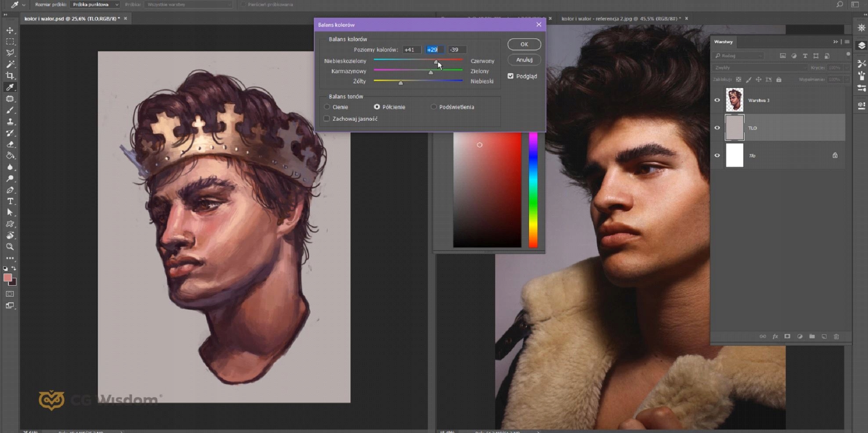Viewport: 868px width, 433px height.
Task: Confirm color balance with OK
Action: [524, 44]
